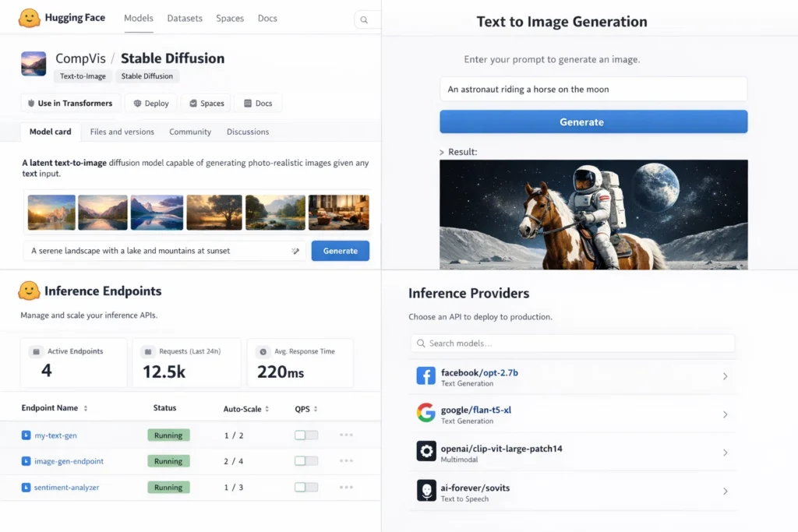Screen dimensions: 798x532
Task: Click the OpenAI icon for clip-vit-large-patch14
Action: [x=425, y=453]
